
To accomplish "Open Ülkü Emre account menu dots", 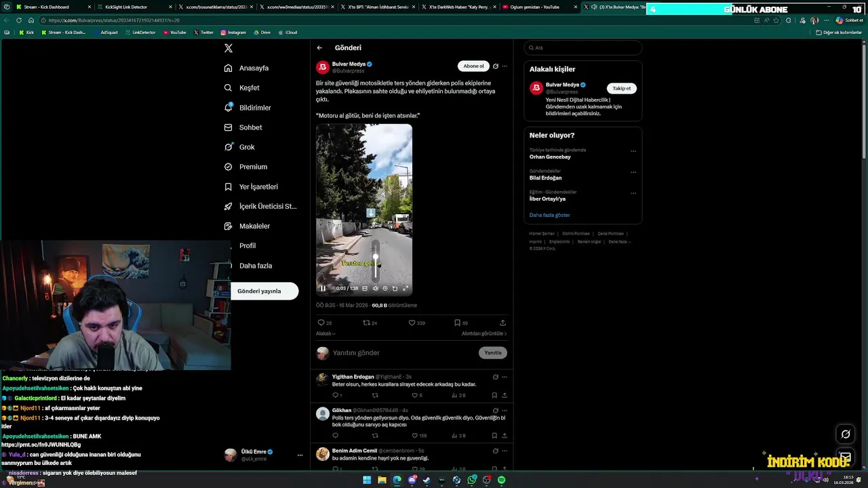I will (300, 455).
